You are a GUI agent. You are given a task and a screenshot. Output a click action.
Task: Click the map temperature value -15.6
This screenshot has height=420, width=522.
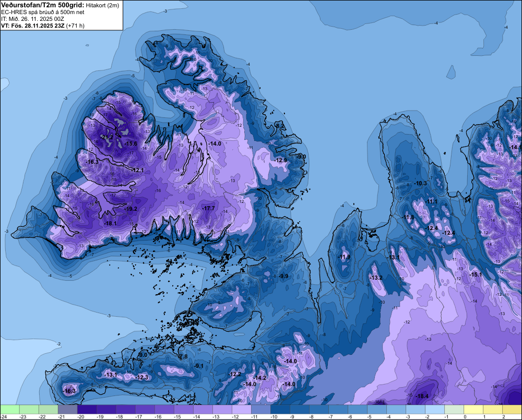click(131, 143)
